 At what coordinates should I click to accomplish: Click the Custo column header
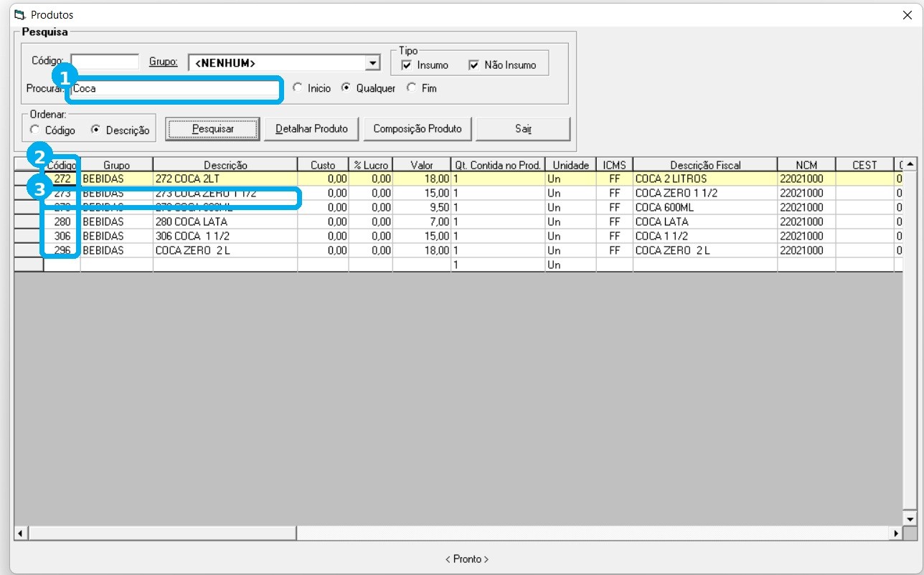[x=323, y=165]
